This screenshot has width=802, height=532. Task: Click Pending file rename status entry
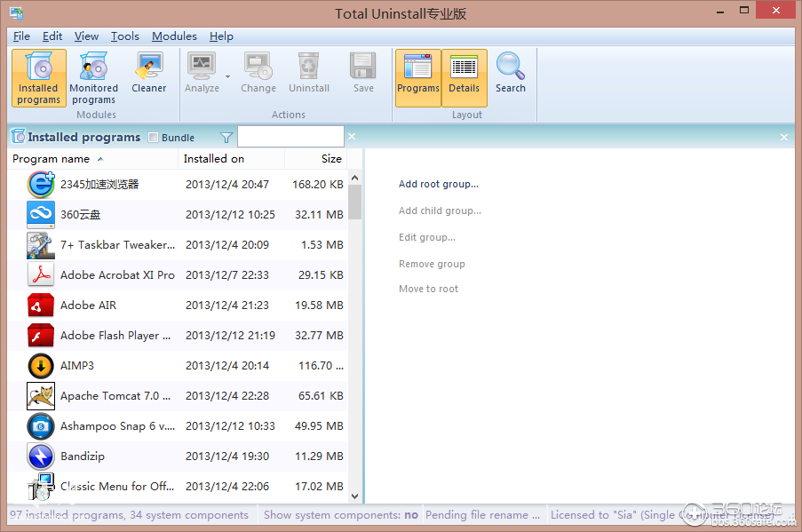point(483,515)
